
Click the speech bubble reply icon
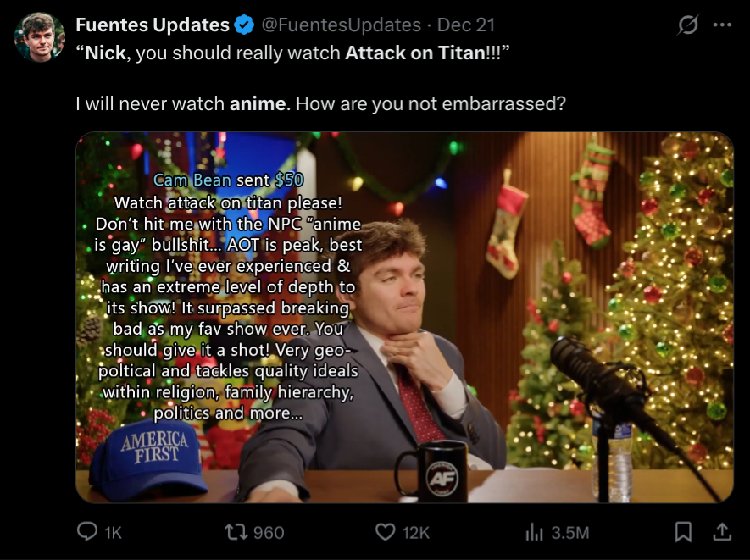click(87, 532)
